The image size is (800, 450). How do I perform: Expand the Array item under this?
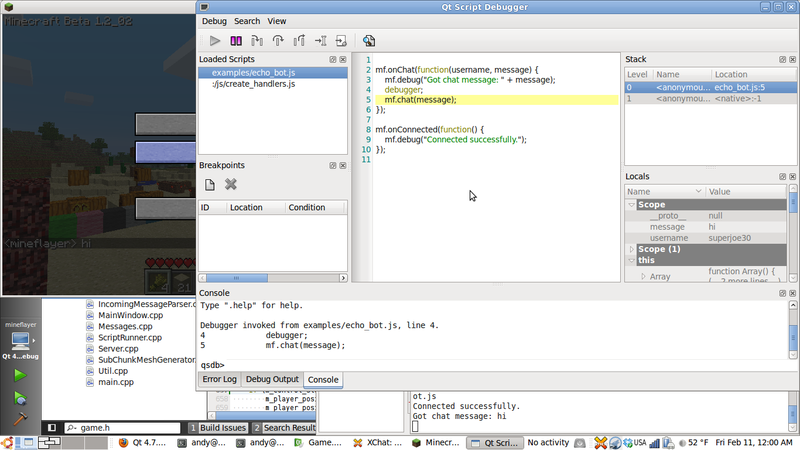click(x=643, y=276)
